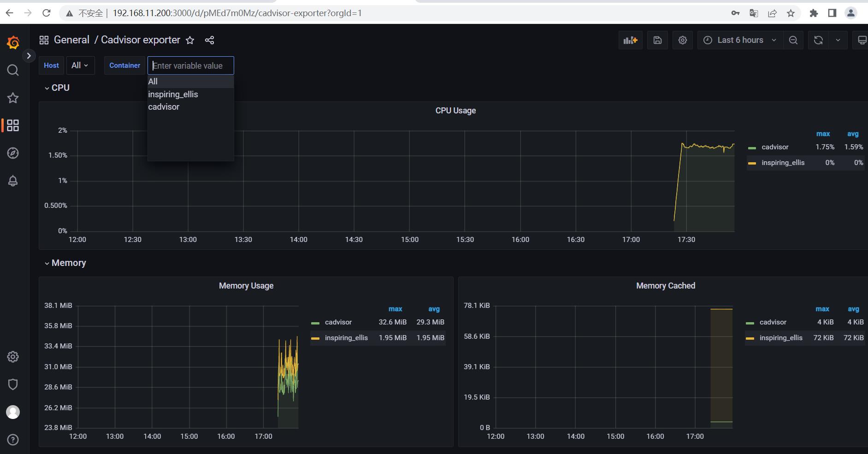Click General folder breadcrumb
Viewport: 868px width, 454px height.
(x=71, y=40)
